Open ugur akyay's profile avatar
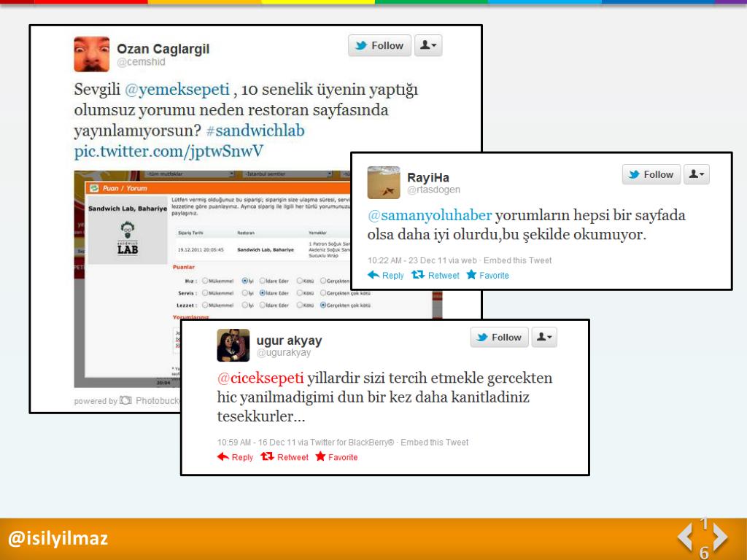Screen dimensions: 747x560 233,345
